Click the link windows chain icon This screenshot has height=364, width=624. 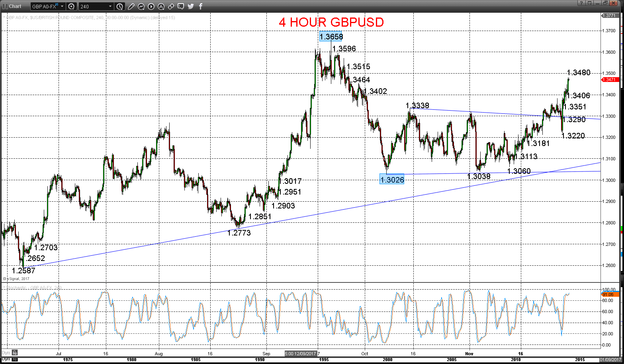[171, 6]
